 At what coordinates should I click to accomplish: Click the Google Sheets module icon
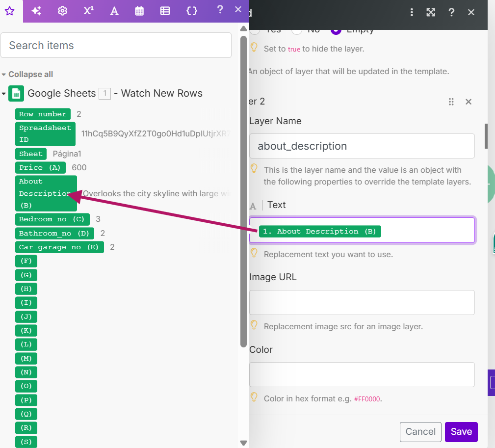click(x=16, y=93)
